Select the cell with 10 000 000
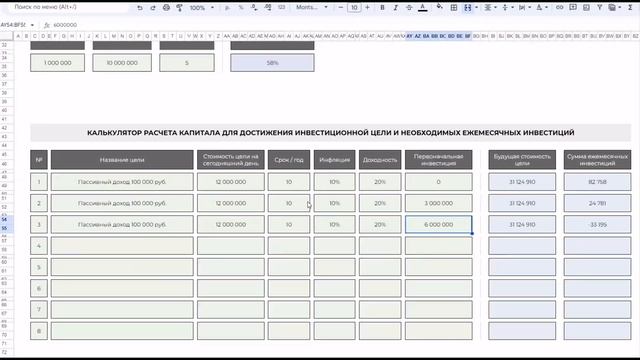 tap(122, 63)
